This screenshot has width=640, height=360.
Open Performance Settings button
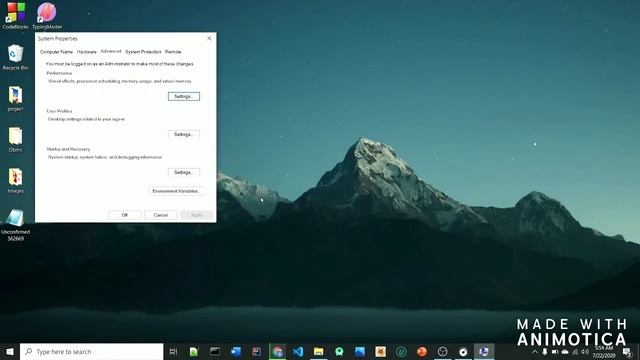coord(184,96)
